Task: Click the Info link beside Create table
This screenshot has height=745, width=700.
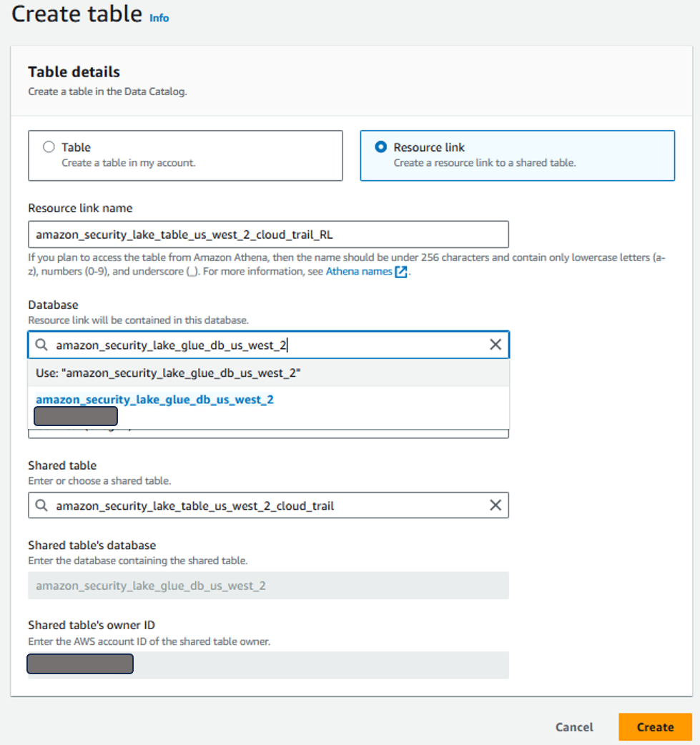Action: (159, 19)
